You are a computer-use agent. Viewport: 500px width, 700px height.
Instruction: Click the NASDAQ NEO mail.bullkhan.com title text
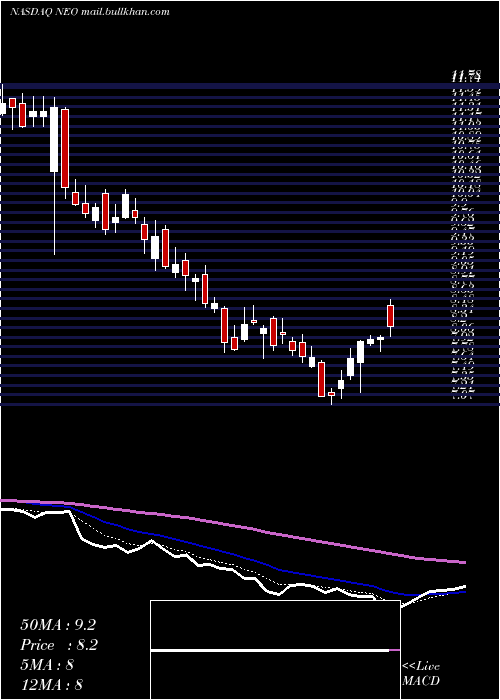pyautogui.click(x=90, y=12)
